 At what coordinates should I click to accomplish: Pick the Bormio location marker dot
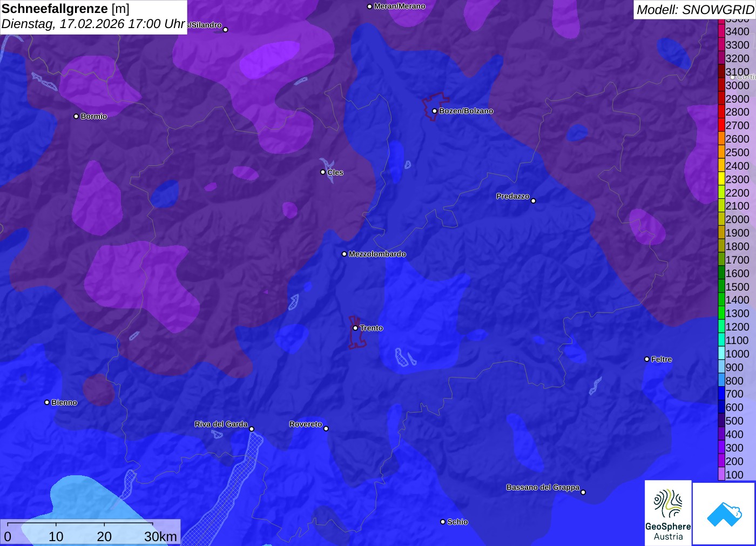[76, 117]
